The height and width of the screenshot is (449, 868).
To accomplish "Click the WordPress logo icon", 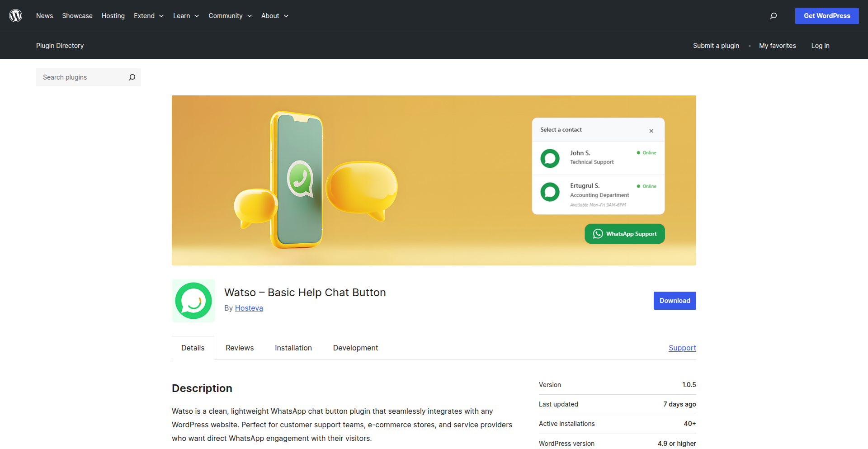I will pos(16,16).
